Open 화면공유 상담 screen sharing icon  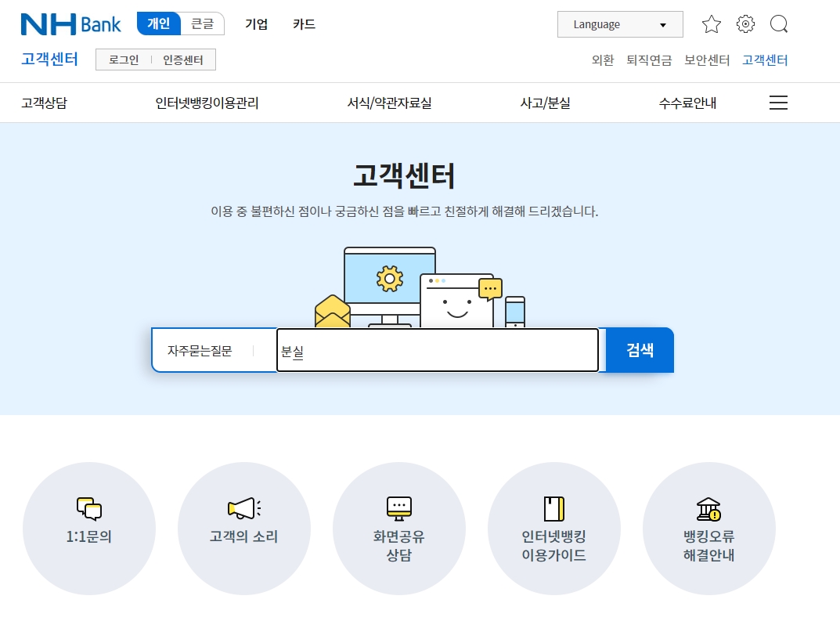[x=399, y=529]
